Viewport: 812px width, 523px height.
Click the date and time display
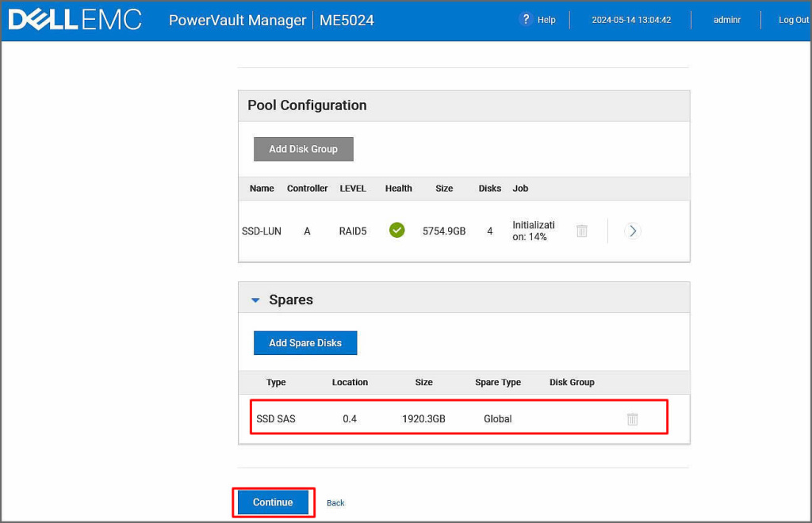click(x=631, y=20)
